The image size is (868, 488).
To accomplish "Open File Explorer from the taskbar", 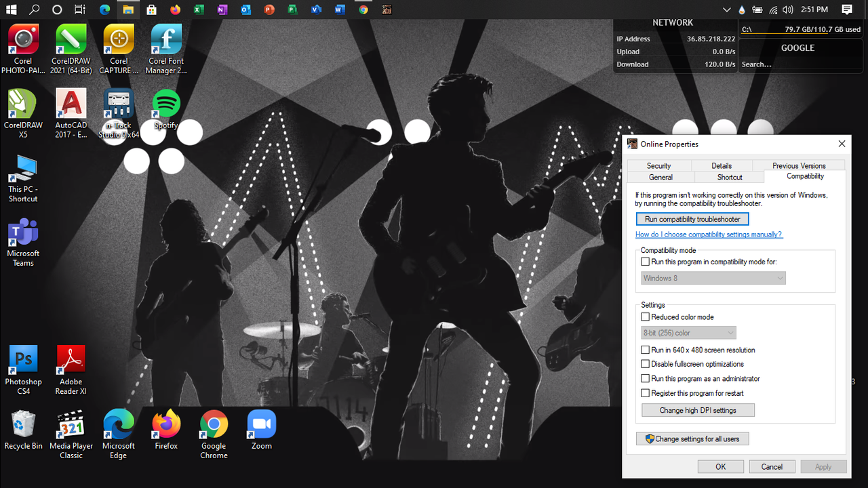I will [127, 9].
